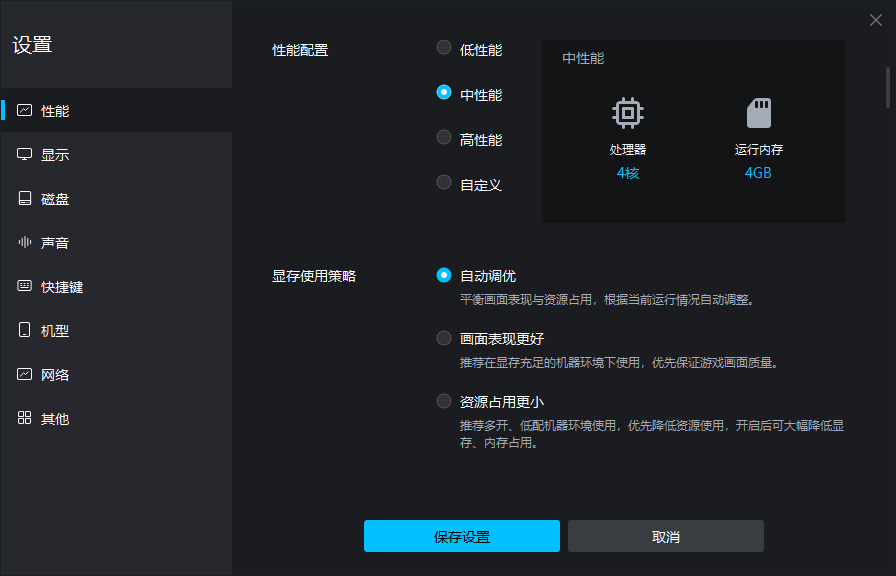Click the vertical scrollbar thumb
Viewport: 896px width, 576px height.
pos(887,87)
